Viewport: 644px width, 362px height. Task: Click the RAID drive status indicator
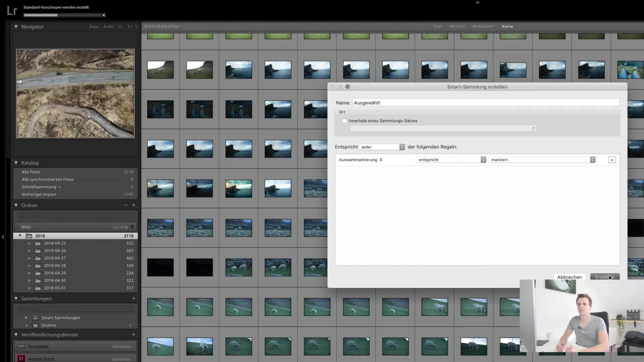click(18, 227)
